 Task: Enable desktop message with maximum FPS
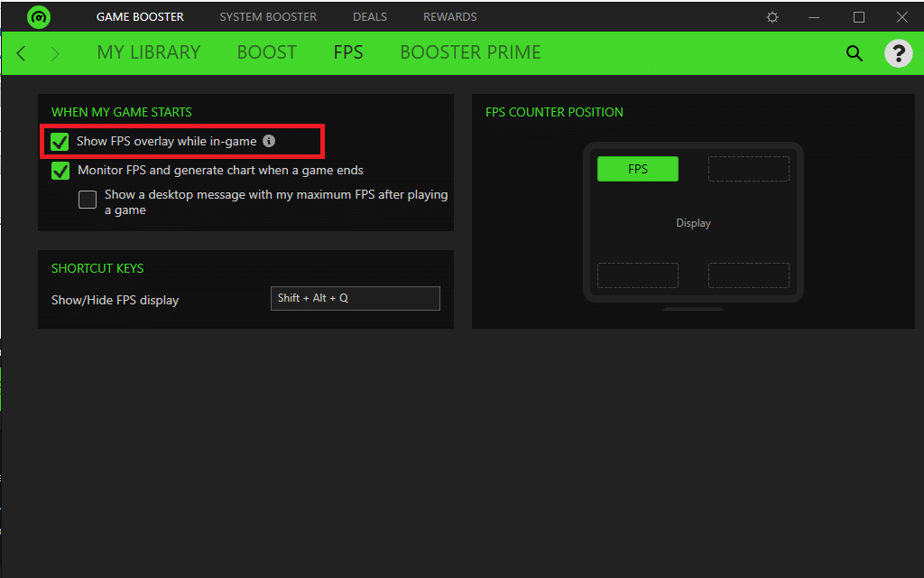[88, 200]
